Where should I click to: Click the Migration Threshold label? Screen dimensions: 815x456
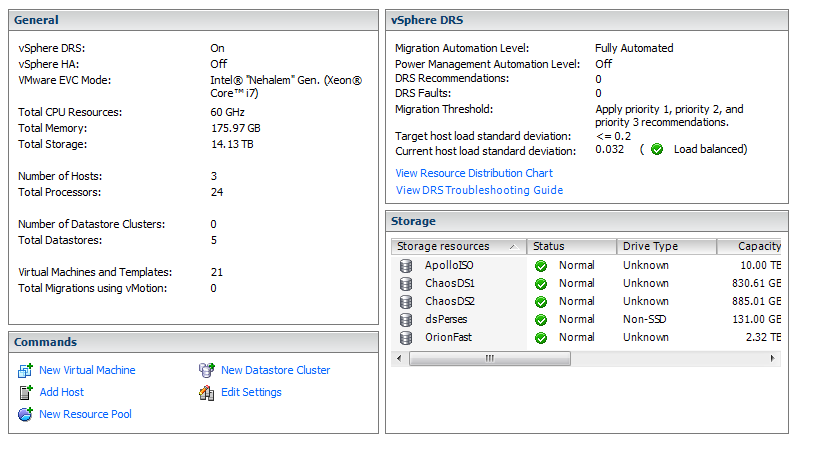(x=444, y=109)
